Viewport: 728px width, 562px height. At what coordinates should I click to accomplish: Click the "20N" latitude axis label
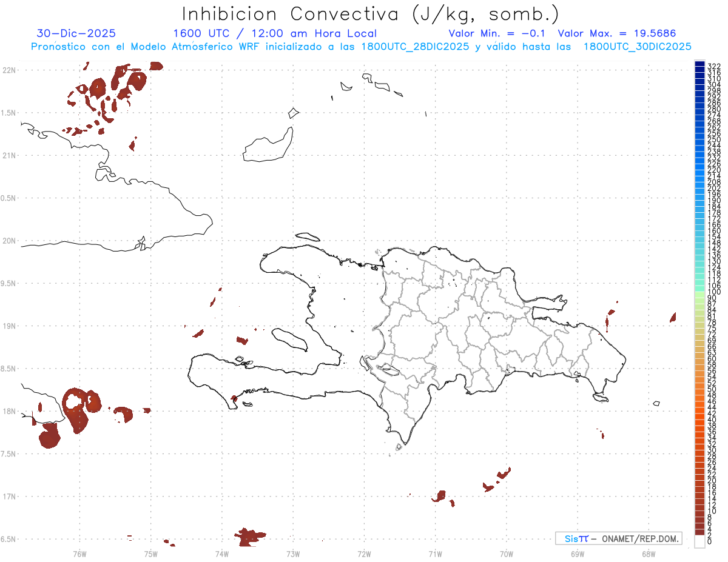pos(8,241)
